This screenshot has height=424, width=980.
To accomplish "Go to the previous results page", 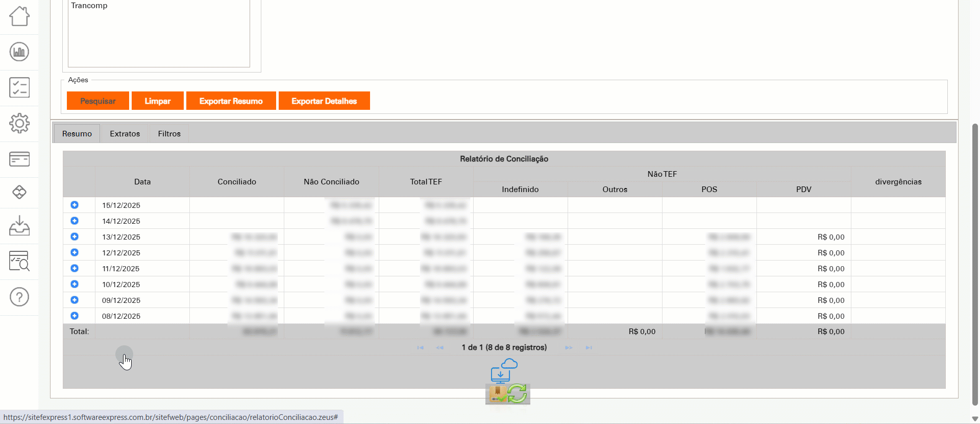I will click(x=439, y=347).
